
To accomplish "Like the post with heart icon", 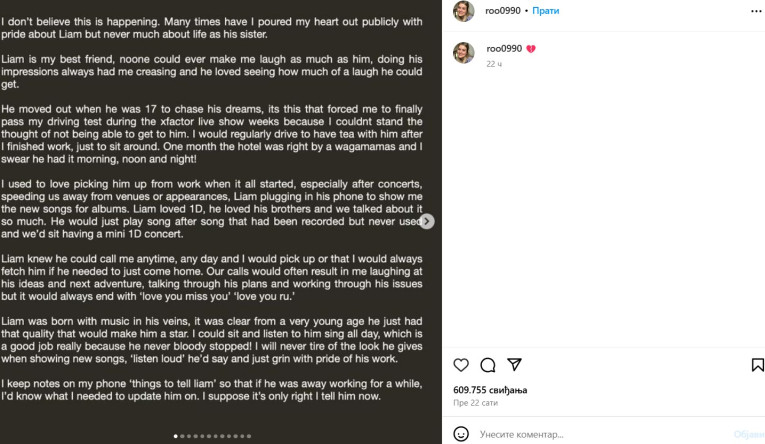I will pos(461,365).
